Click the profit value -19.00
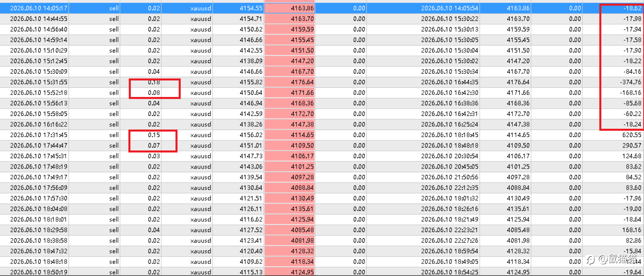644x276 pixels. (632, 209)
